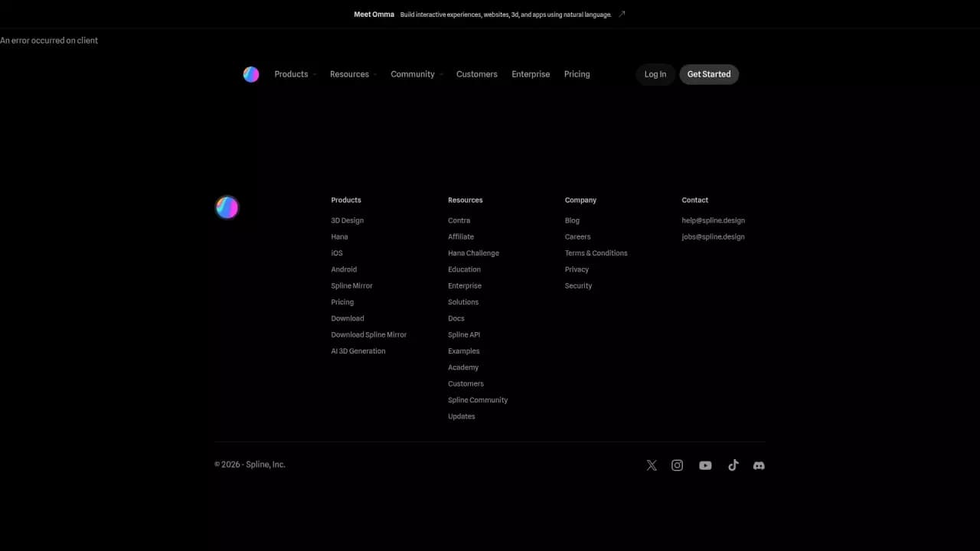Screen dimensions: 980x551
Task: Click the Spline logo in the footer
Action: point(227,207)
